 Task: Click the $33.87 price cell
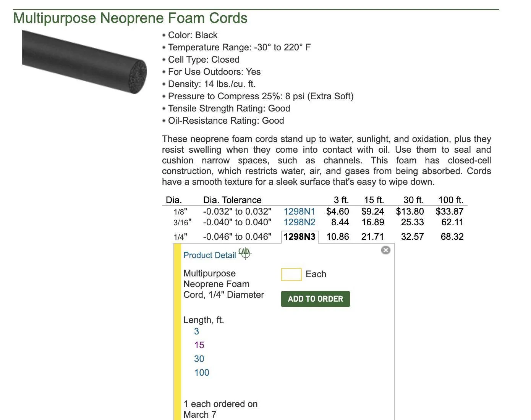pos(450,212)
